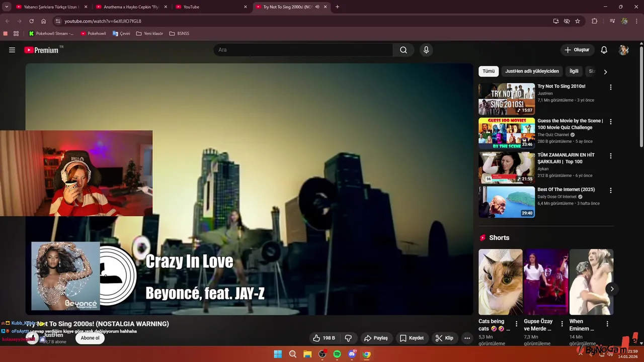This screenshot has width=644, height=362.
Task: Open tab search dropdown arrow
Action: pyautogui.click(x=7, y=7)
